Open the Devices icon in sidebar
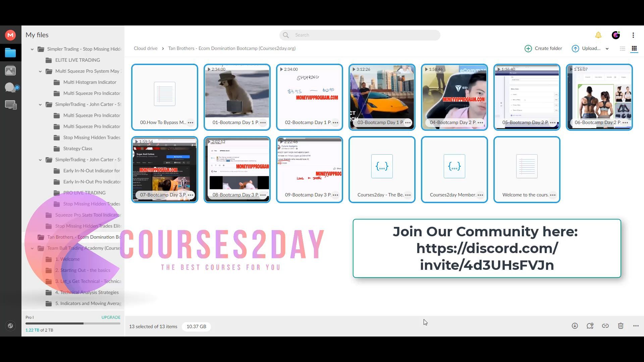The image size is (644, 362). point(11,105)
